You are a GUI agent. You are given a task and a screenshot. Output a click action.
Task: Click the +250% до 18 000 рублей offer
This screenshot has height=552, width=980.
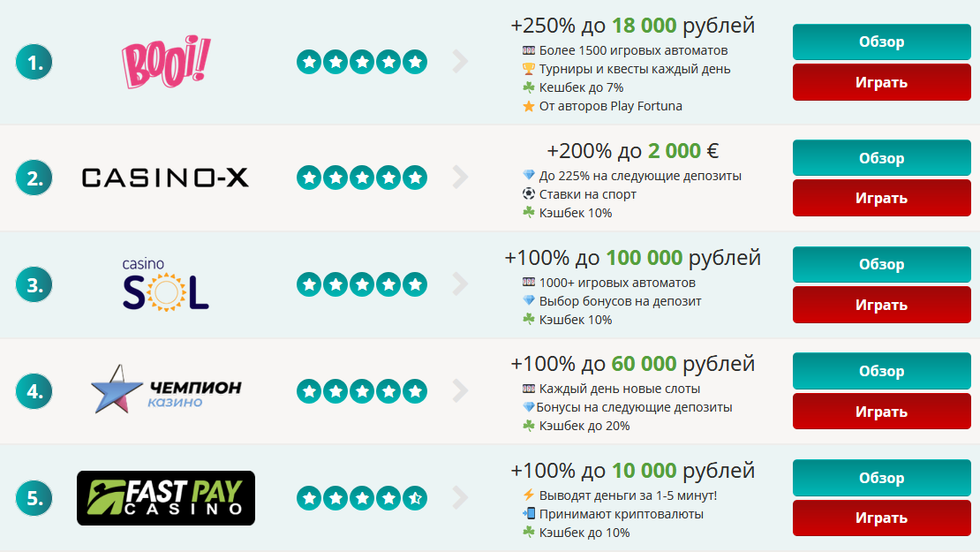pyautogui.click(x=632, y=26)
